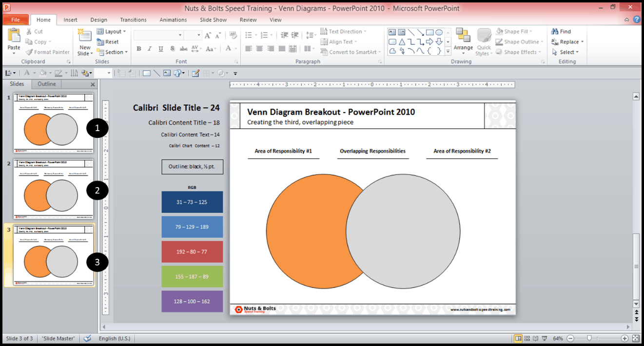The height and width of the screenshot is (346, 644).
Task: Click the zoom out minus button
Action: [569, 338]
